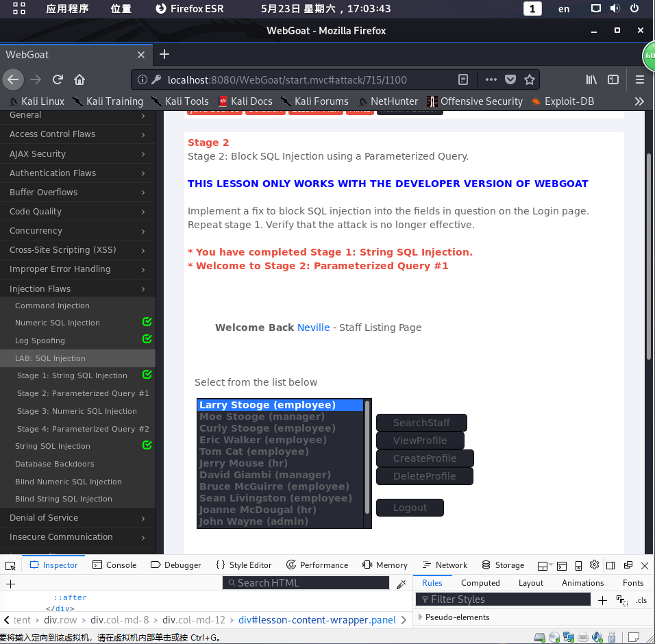Toggle Responsive Design Mode
The width and height of the screenshot is (655, 644).
(x=578, y=565)
